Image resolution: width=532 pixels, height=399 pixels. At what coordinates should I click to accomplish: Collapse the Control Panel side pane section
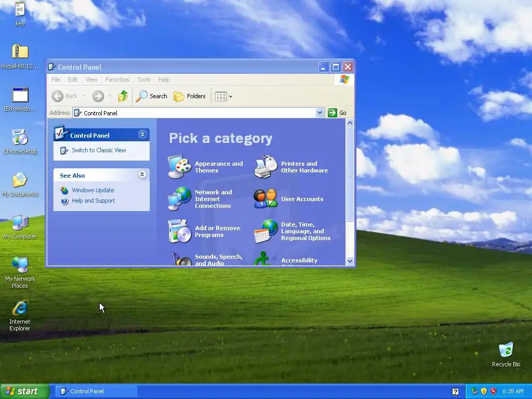[x=142, y=135]
